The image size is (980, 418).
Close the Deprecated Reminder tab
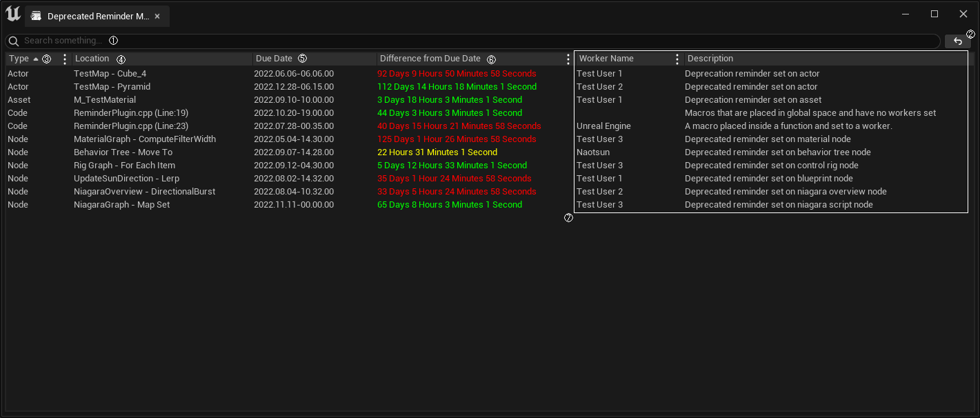[x=157, y=16]
